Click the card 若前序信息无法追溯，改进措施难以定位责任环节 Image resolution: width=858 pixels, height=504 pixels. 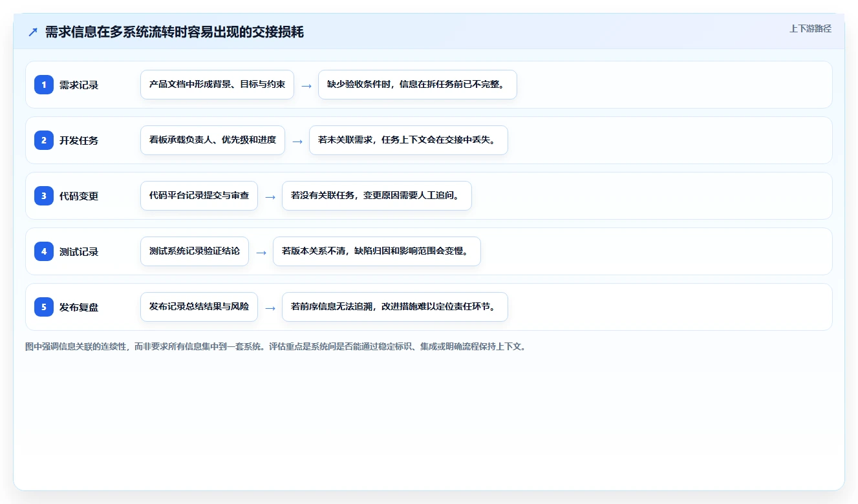tap(395, 307)
